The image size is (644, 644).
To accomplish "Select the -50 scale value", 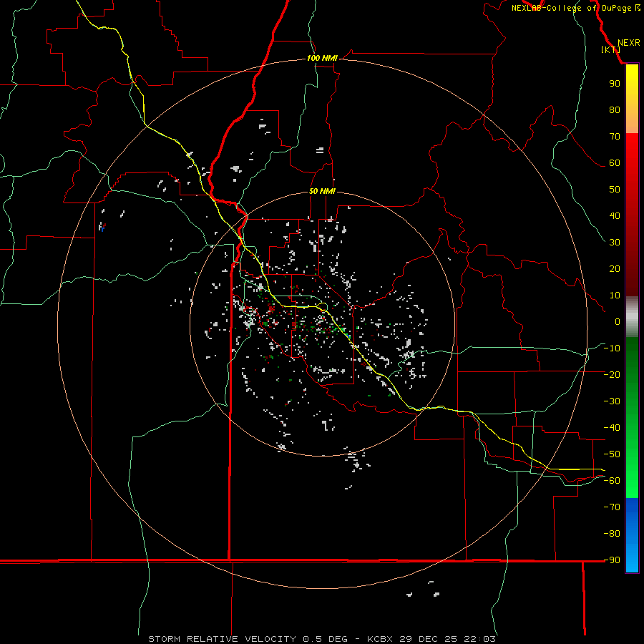I will pyautogui.click(x=612, y=454).
